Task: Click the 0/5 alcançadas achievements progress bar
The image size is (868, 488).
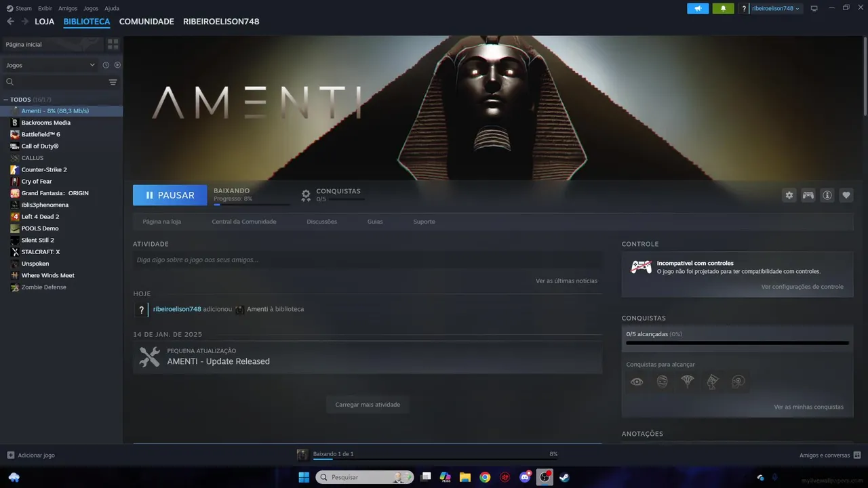Action: click(x=737, y=343)
